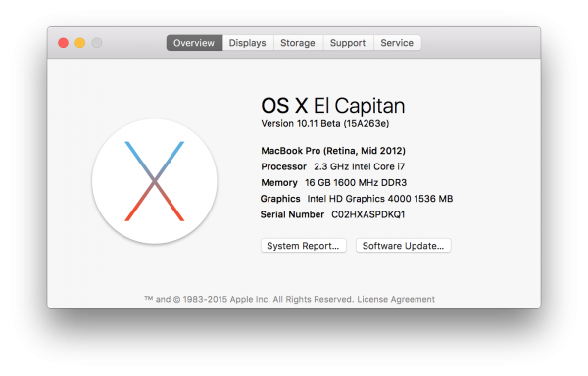The width and height of the screenshot is (588, 376).
Task: Click the OS X El Capitan title
Action: pos(333,106)
